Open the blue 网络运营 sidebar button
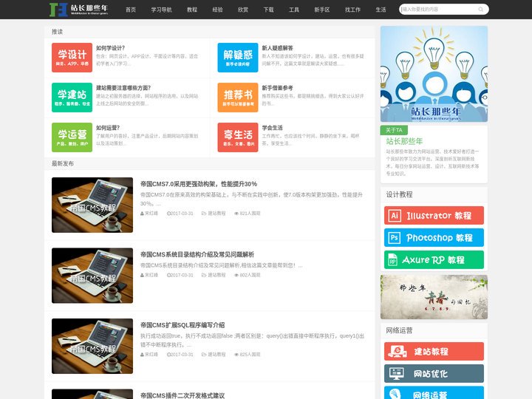 coord(434,393)
